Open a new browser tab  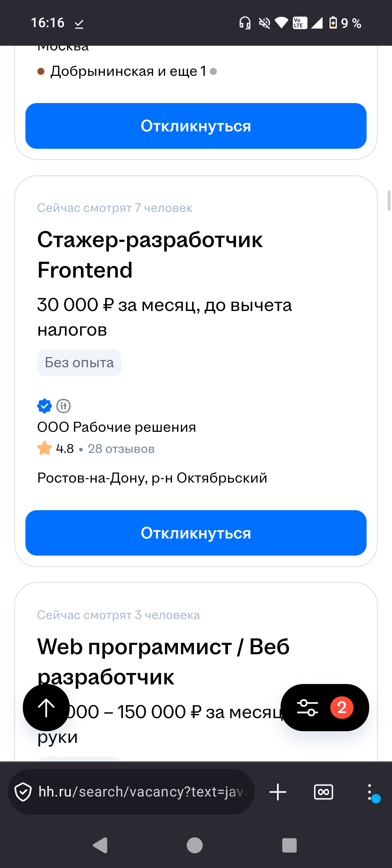[x=278, y=792]
